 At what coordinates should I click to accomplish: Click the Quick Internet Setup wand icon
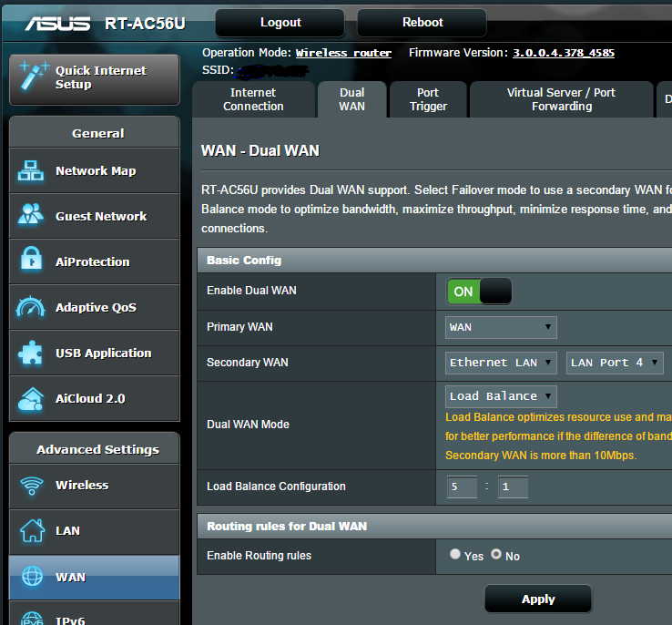click(35, 76)
